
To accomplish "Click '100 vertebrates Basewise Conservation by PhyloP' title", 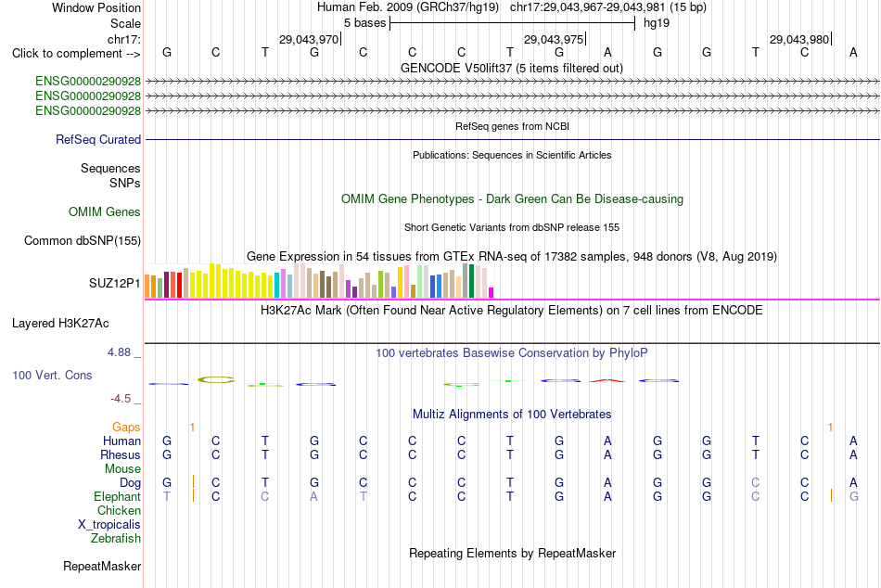I will click(x=511, y=353).
